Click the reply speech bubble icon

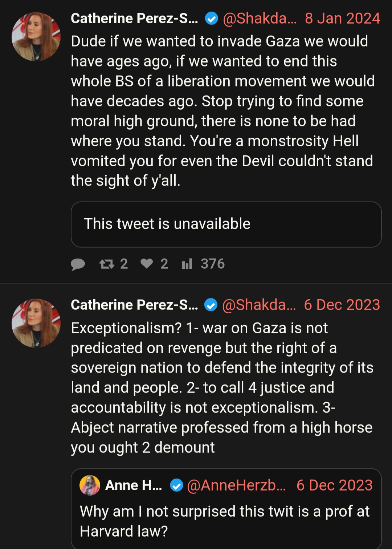[x=78, y=264]
